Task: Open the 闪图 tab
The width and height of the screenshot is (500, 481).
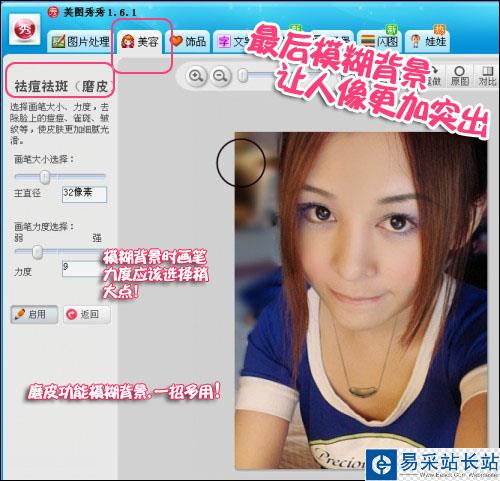Action: (x=379, y=41)
